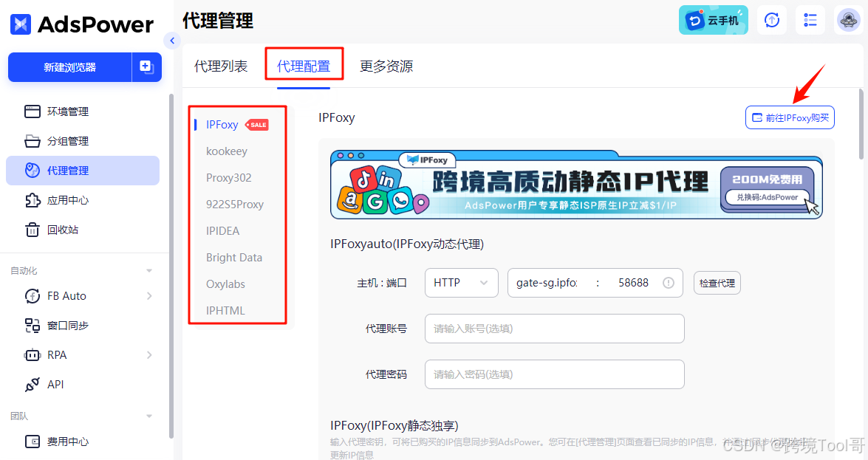Expand the RPA submenu chevron

[149, 355]
